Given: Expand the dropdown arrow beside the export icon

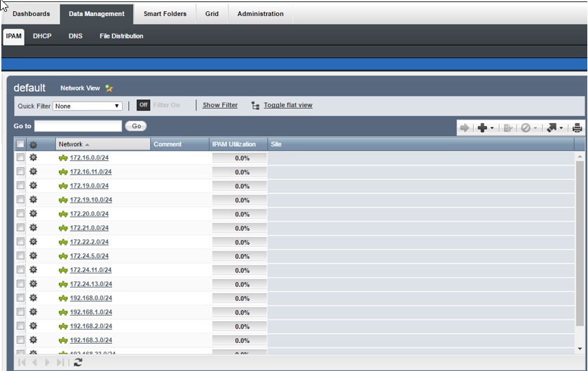Looking at the screenshot, I should (x=561, y=129).
